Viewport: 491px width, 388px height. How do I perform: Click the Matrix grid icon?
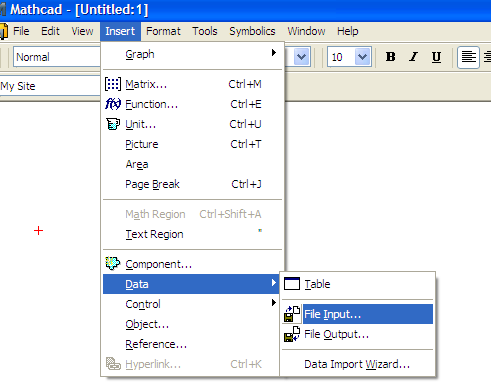point(113,84)
